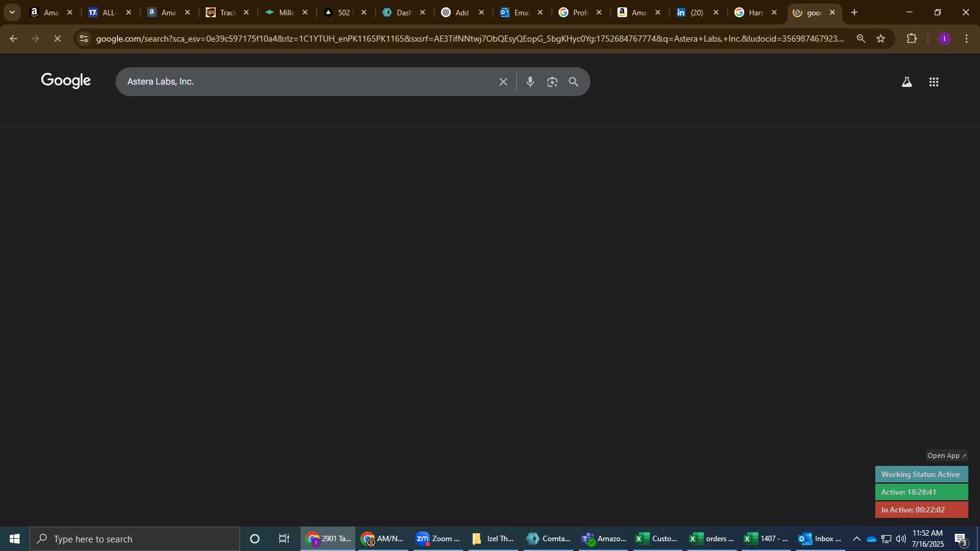
Task: Open Windows notification center
Action: click(960, 539)
